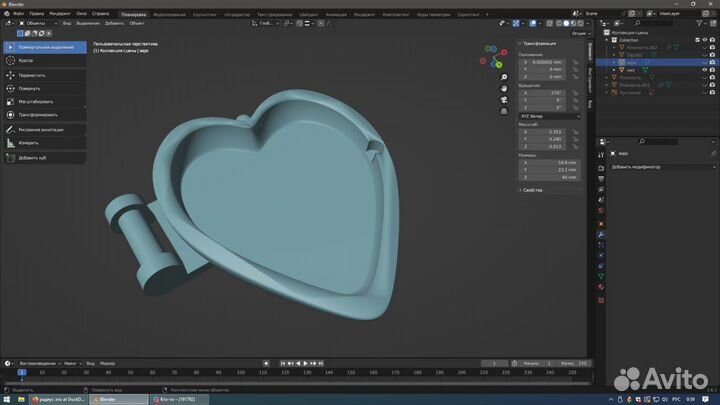Switch viewport to solid shading
This screenshot has height=405, width=720.
click(x=566, y=23)
